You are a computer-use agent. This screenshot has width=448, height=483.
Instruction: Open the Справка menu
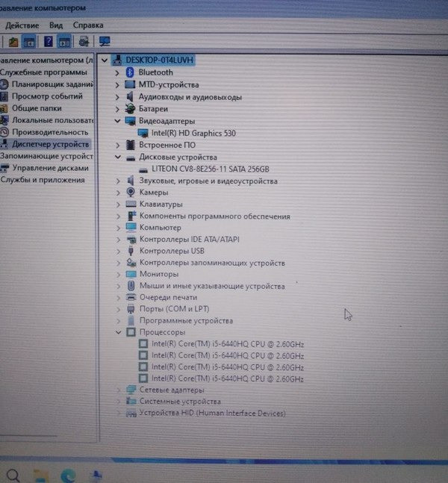88,25
